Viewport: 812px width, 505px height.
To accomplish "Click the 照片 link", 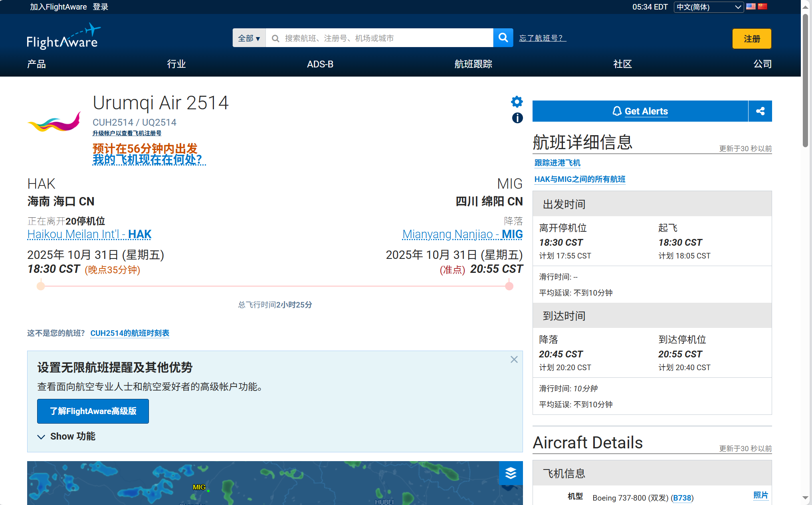I will [761, 495].
